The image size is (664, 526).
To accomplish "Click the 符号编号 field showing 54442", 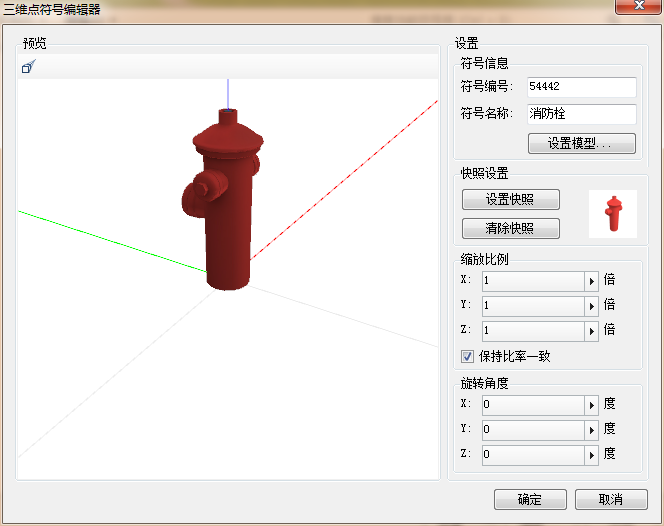I will point(581,87).
